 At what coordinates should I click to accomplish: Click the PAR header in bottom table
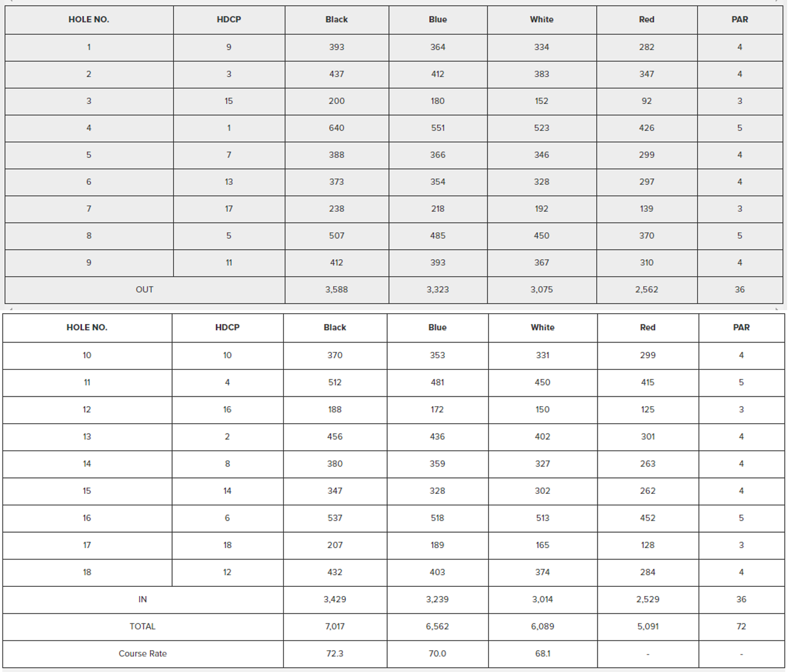(x=741, y=327)
